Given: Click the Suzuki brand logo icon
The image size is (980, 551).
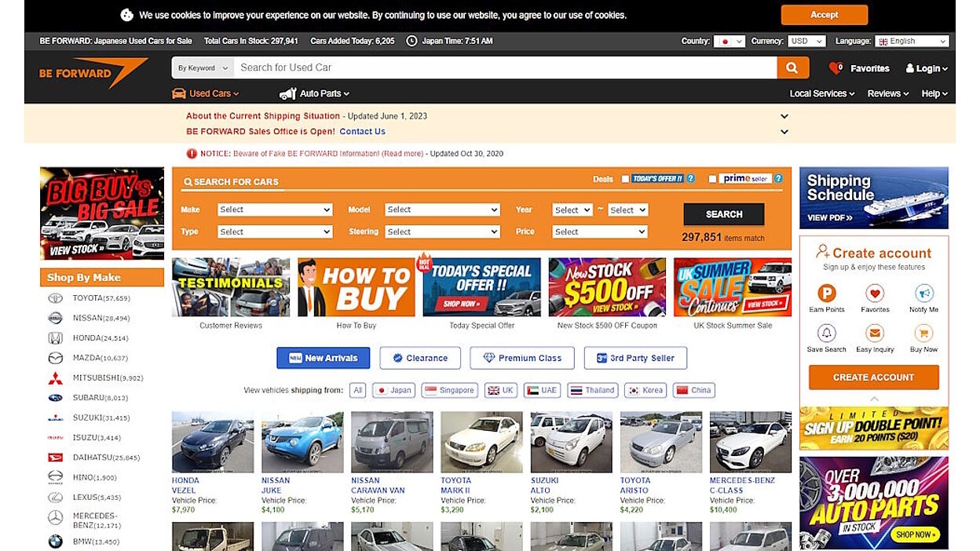Looking at the screenshot, I should point(55,418).
